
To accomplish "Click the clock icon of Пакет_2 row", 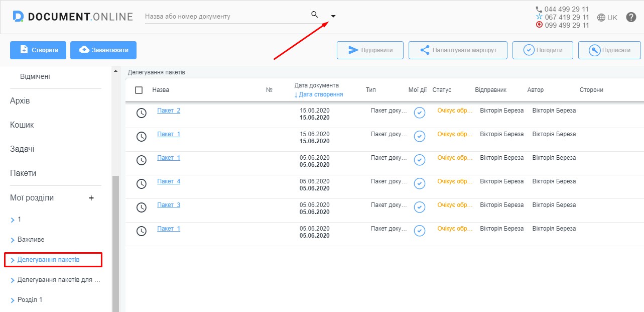I will click(x=142, y=113).
